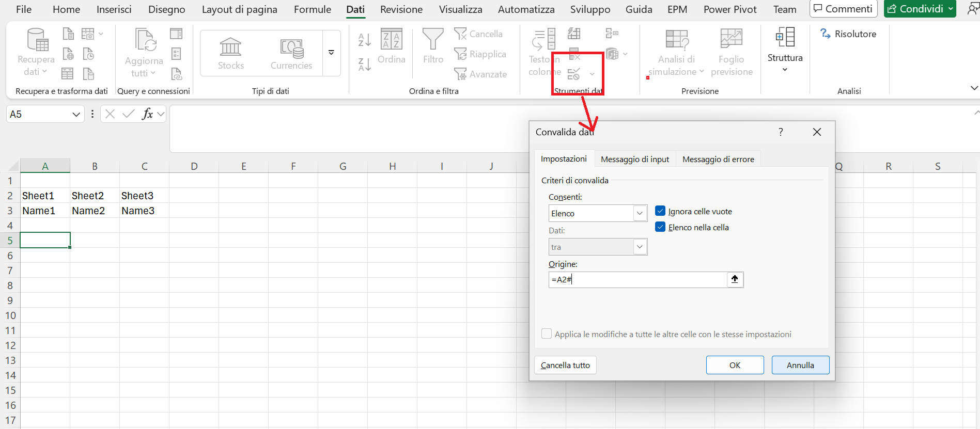Click Annulla to cancel the dialog

(800, 365)
